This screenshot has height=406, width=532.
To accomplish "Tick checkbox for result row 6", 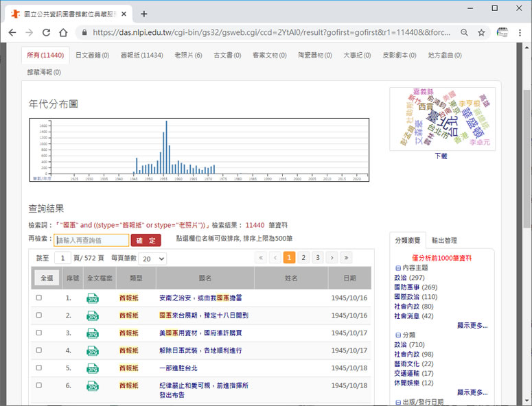I will coord(39,385).
